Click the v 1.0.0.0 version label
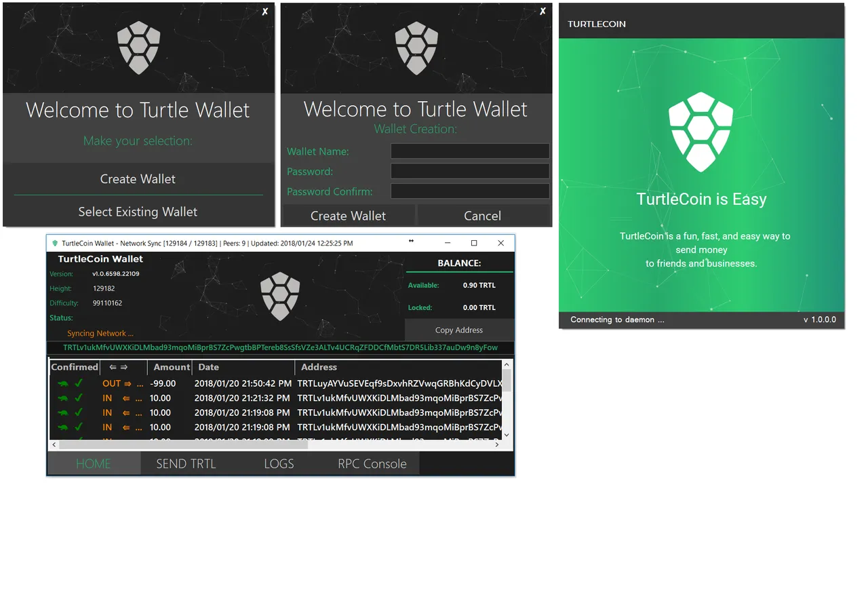 pyautogui.click(x=820, y=320)
